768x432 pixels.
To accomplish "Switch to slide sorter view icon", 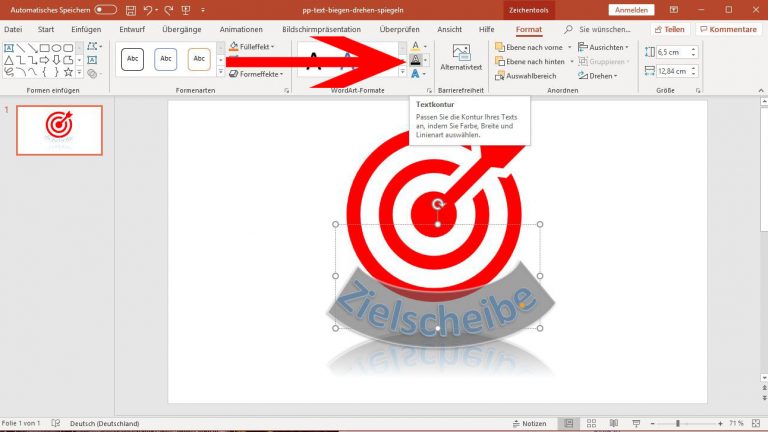I will (592, 424).
